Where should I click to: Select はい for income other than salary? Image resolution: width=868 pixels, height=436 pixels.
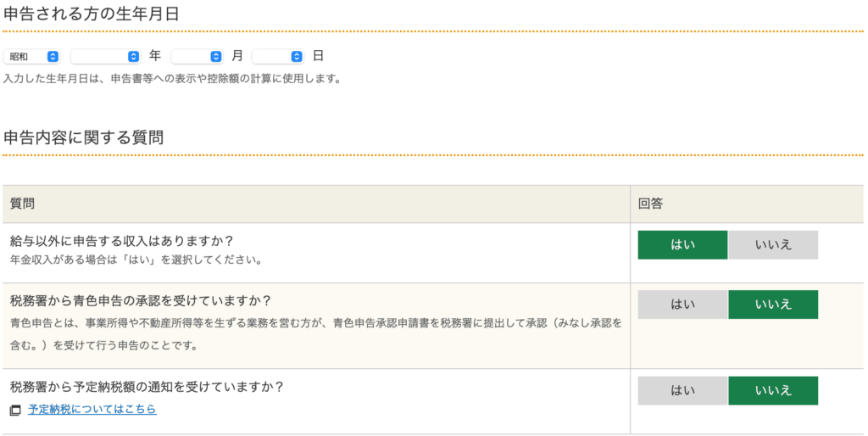click(x=682, y=244)
